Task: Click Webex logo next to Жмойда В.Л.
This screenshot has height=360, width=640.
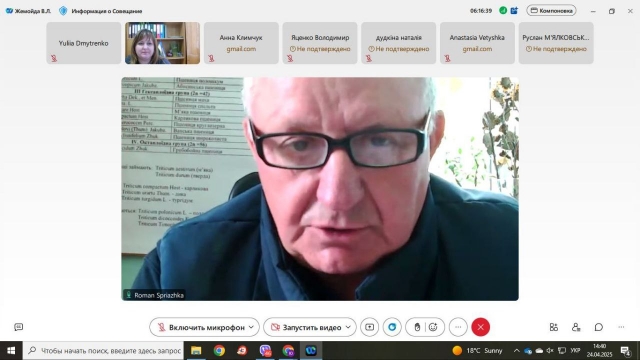Action: 9,11
